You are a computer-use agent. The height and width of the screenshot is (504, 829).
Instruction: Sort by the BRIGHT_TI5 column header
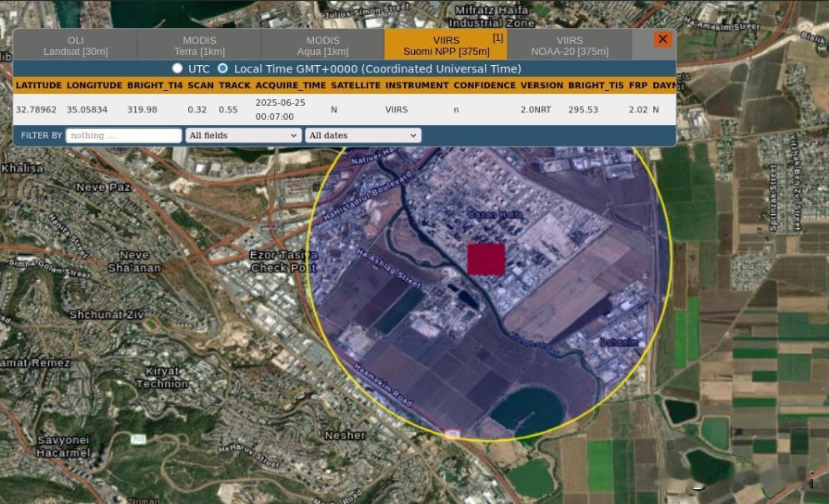coord(596,85)
